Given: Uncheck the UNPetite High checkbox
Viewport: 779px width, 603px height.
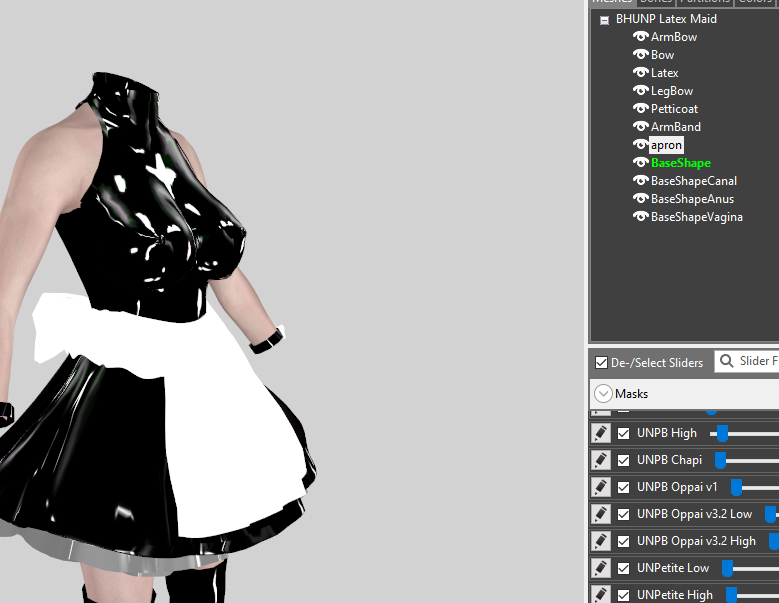Looking at the screenshot, I should click(623, 595).
